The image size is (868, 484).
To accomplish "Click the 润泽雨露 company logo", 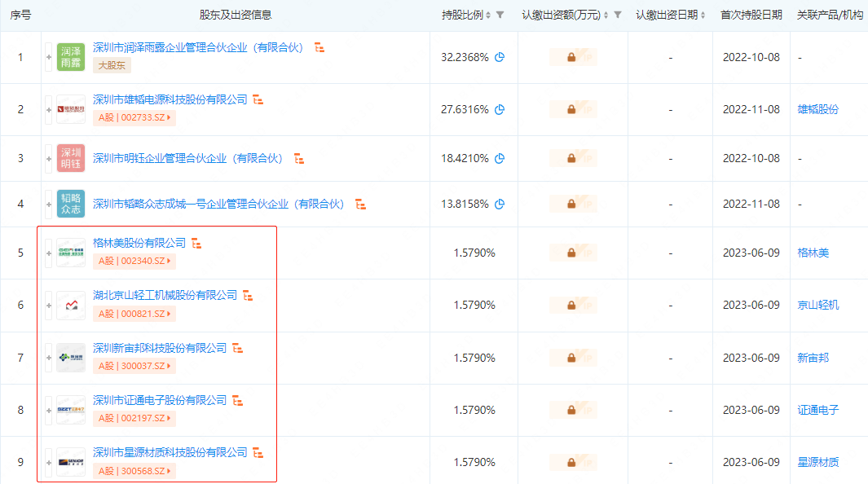I will pyautogui.click(x=70, y=57).
